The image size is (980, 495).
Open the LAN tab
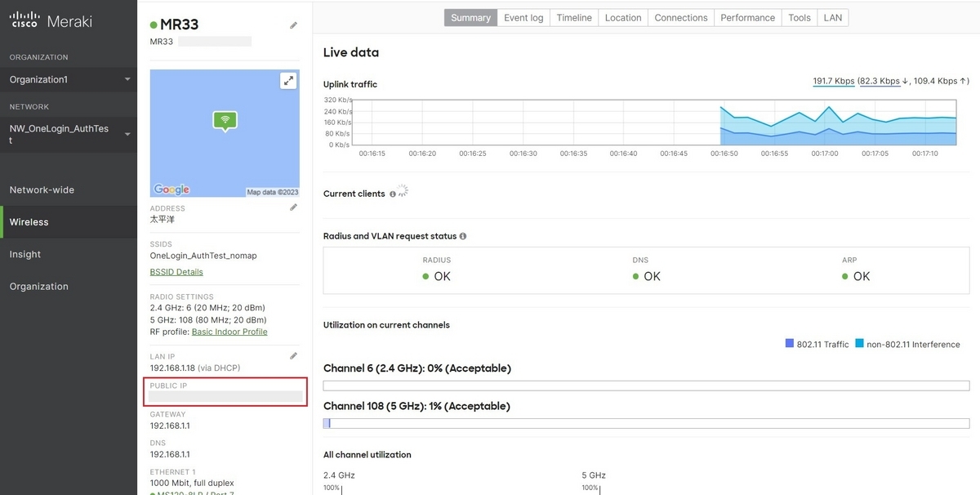click(833, 17)
